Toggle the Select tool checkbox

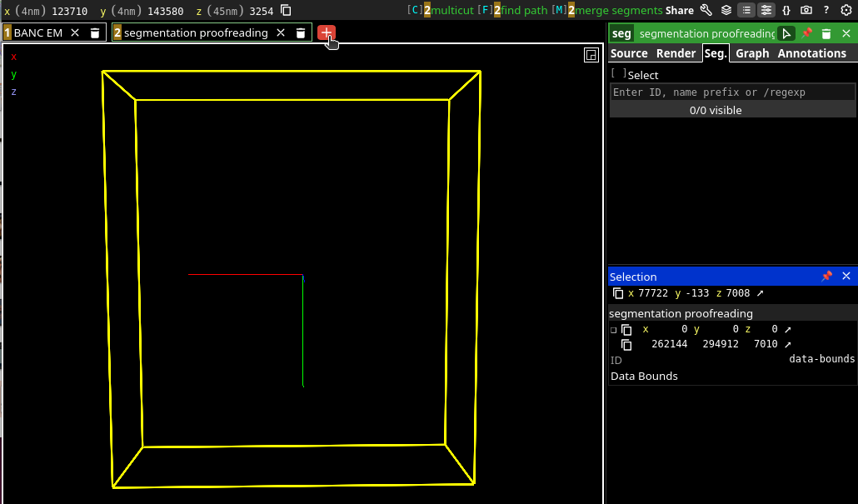click(619, 73)
